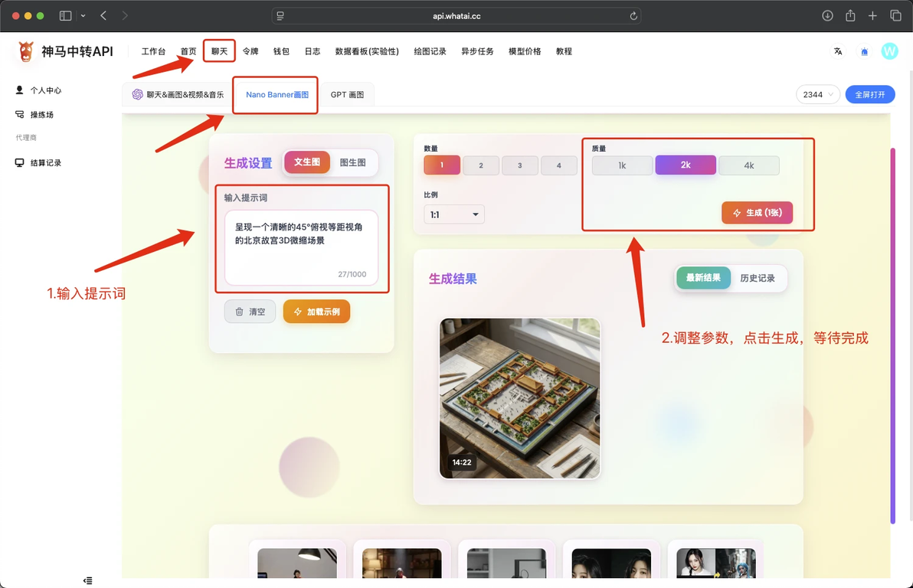This screenshot has width=913, height=588.
Task: Switch to GPT 画图 tab
Action: click(x=347, y=94)
